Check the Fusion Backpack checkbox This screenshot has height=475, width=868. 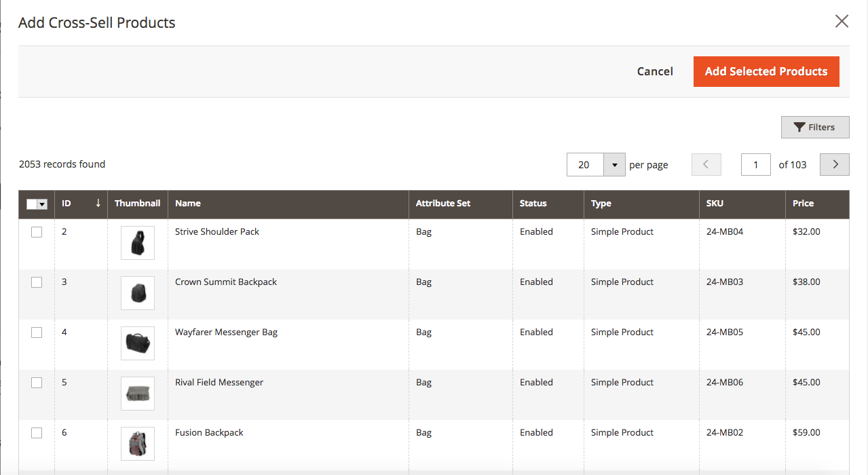pos(36,432)
